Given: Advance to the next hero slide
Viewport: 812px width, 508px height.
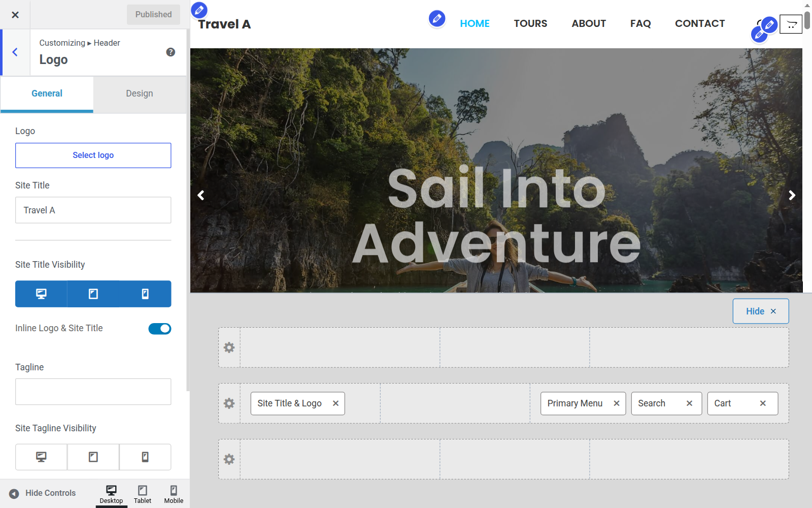Looking at the screenshot, I should pos(792,195).
